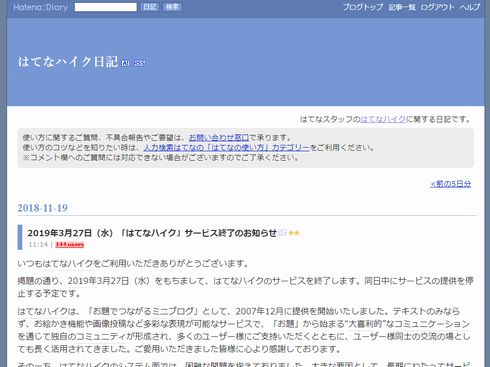Open the お問い合わせ窓口 link
Screen dimensions: 490x367
coord(219,137)
